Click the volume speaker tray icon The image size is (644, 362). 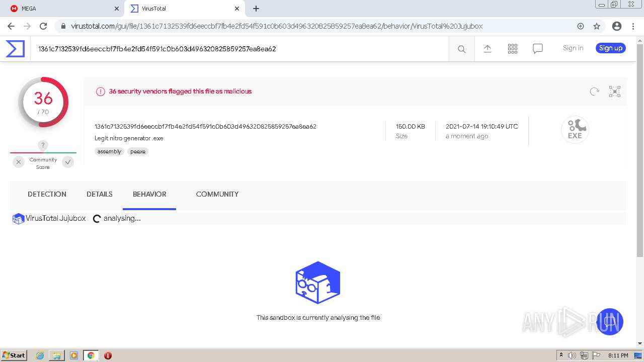coord(572,355)
